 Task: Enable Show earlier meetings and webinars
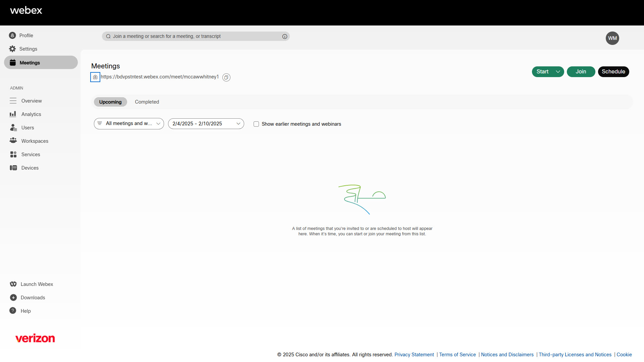click(256, 124)
